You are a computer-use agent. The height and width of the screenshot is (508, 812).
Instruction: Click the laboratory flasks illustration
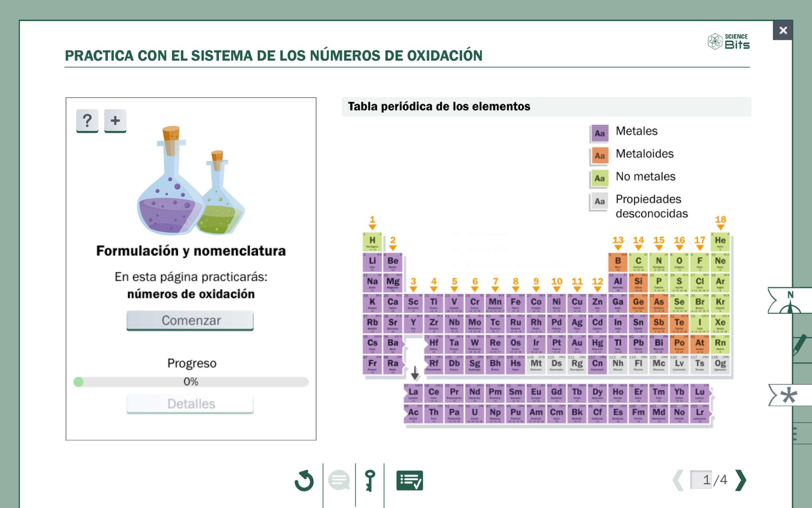point(191,180)
